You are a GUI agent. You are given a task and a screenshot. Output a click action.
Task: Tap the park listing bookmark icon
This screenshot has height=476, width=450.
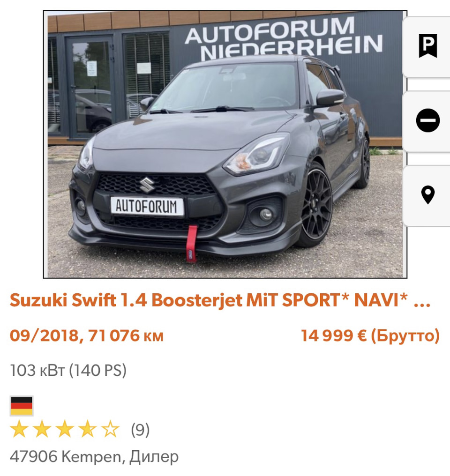coord(427,46)
